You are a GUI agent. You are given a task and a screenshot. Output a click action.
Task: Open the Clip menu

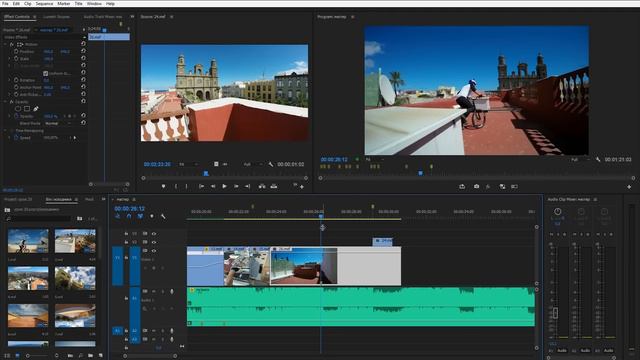click(x=28, y=4)
